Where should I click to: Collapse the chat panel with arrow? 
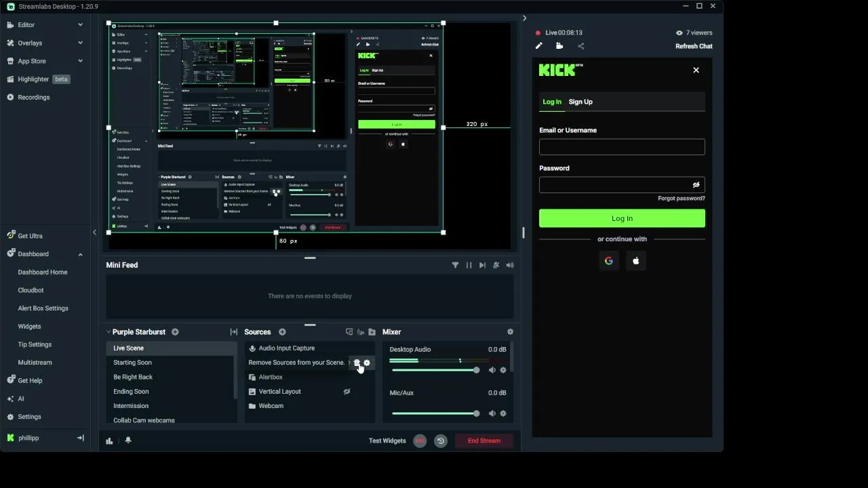[524, 18]
